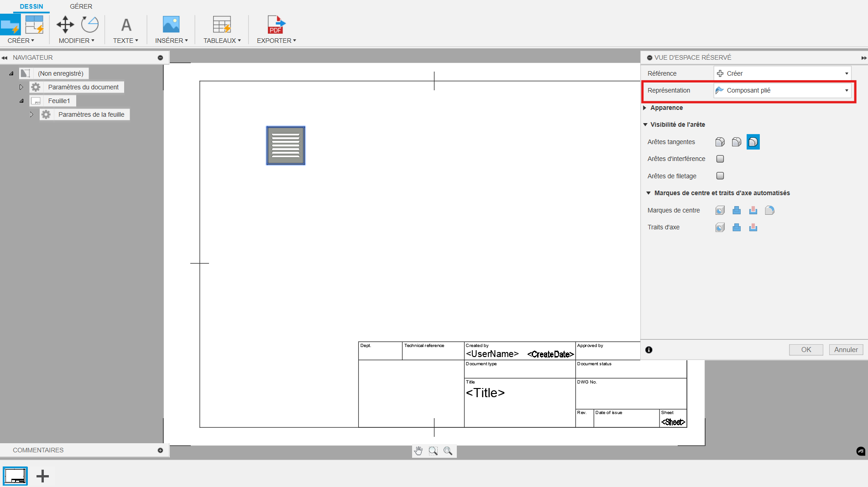This screenshot has width=868, height=487.
Task: Click the Export PDF icon
Action: 276,25
